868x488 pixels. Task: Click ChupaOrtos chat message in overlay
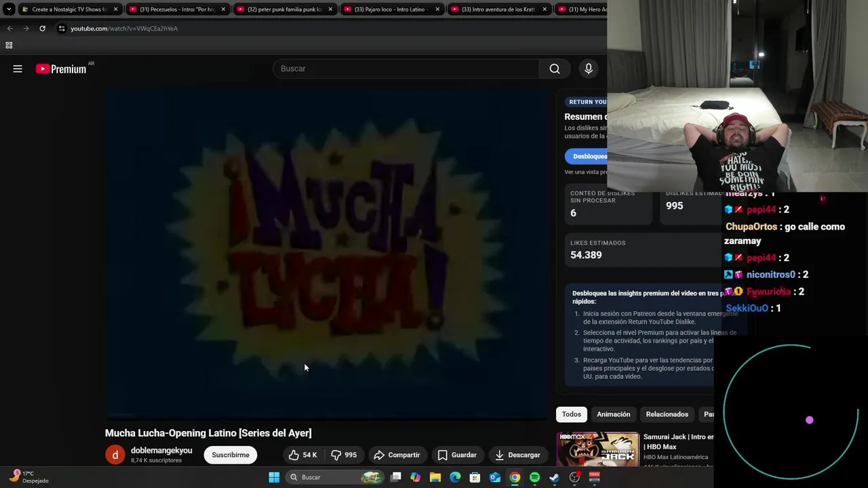click(785, 234)
